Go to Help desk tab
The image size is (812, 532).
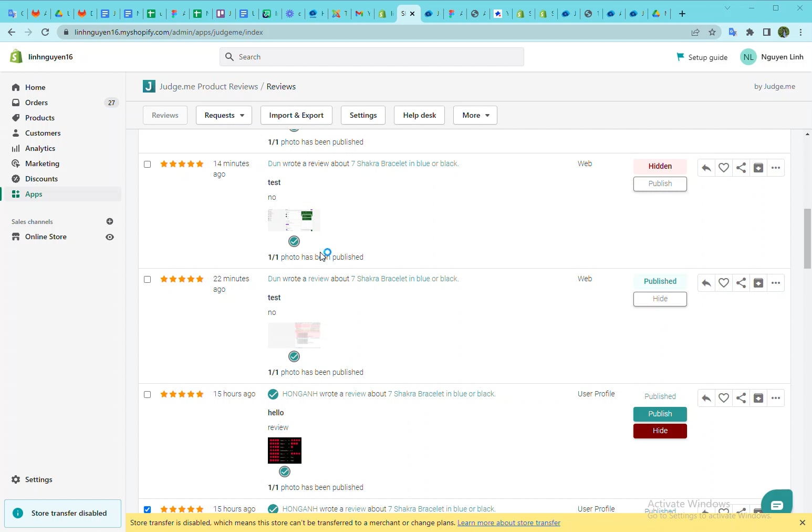419,115
